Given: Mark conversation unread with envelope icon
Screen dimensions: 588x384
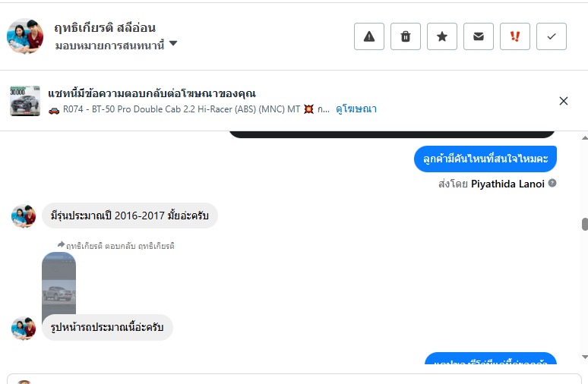Looking at the screenshot, I should [x=479, y=36].
